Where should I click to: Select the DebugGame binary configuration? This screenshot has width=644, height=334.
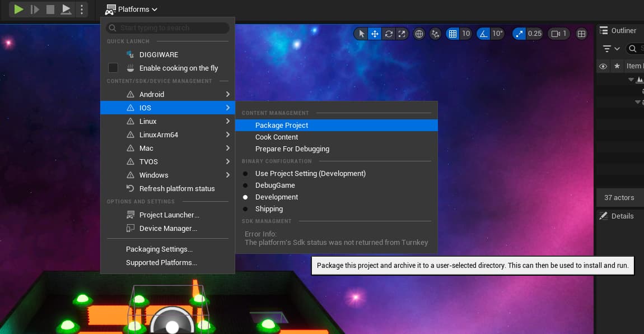[275, 185]
